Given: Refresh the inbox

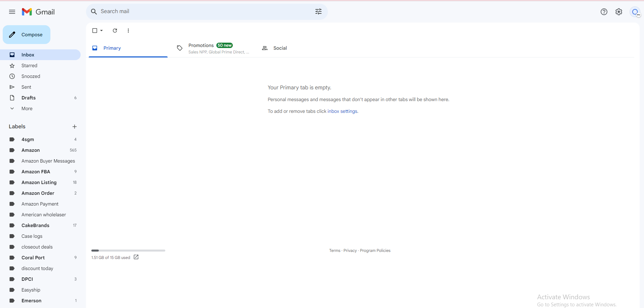Looking at the screenshot, I should coord(115,31).
